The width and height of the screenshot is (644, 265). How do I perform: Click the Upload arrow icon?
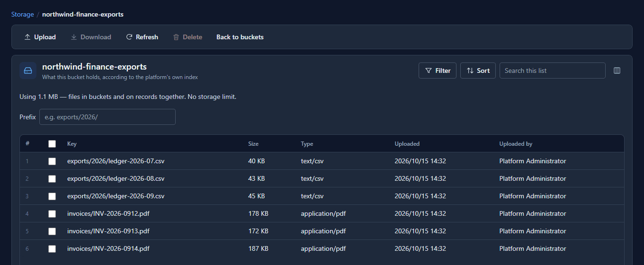27,37
